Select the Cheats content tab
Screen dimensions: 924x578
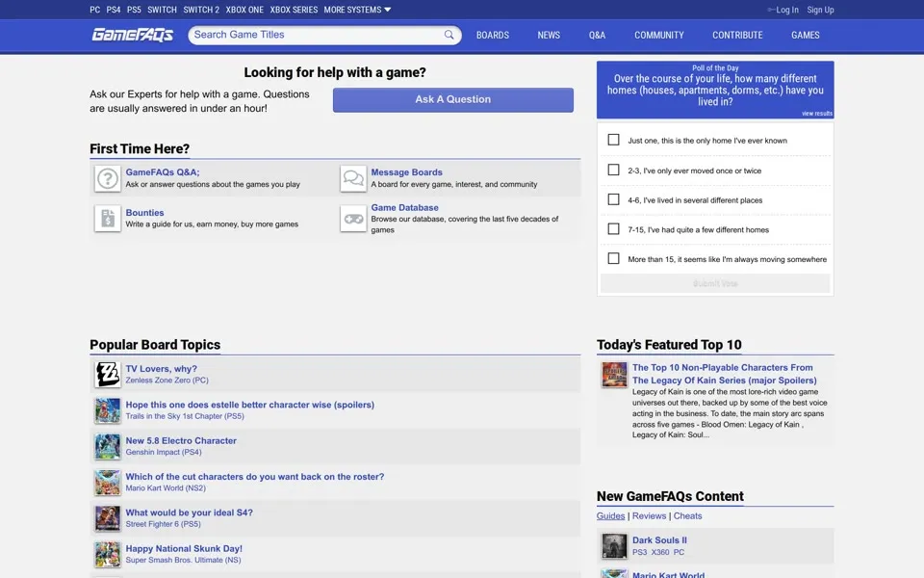coord(687,515)
